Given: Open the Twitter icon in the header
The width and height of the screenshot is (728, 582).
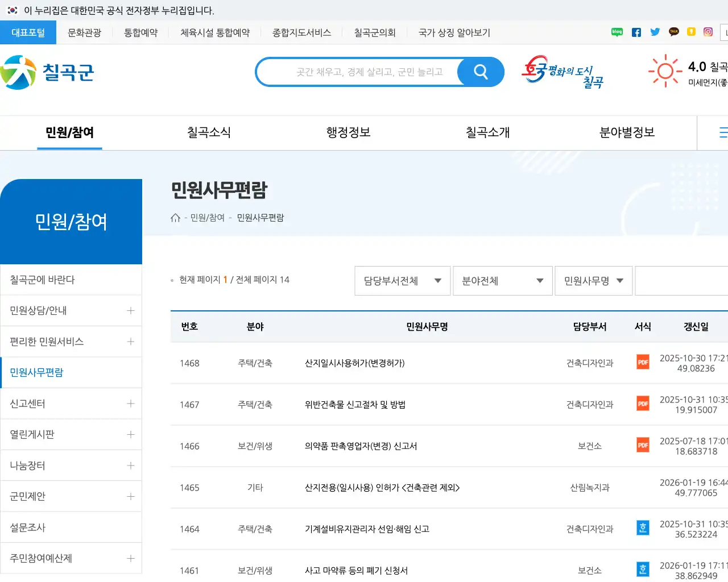Looking at the screenshot, I should pyautogui.click(x=655, y=32).
